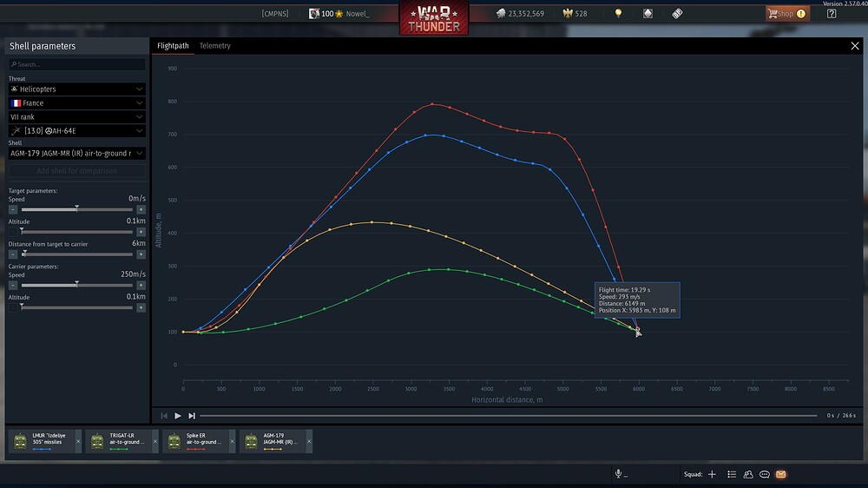Click Add shell for comparison button
This screenshot has width=868, height=488.
click(x=77, y=171)
